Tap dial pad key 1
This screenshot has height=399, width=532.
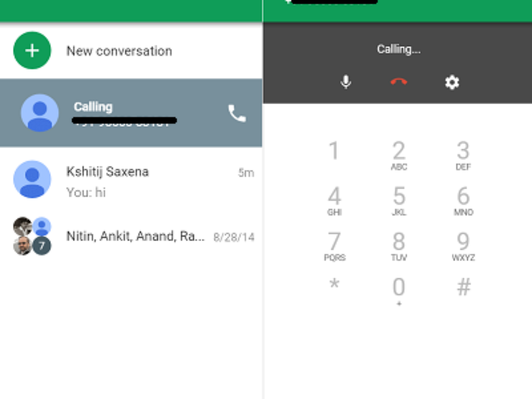pyautogui.click(x=334, y=151)
